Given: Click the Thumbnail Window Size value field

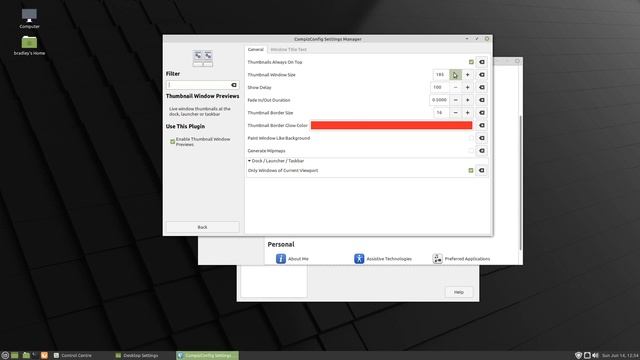Looking at the screenshot, I should [441, 75].
